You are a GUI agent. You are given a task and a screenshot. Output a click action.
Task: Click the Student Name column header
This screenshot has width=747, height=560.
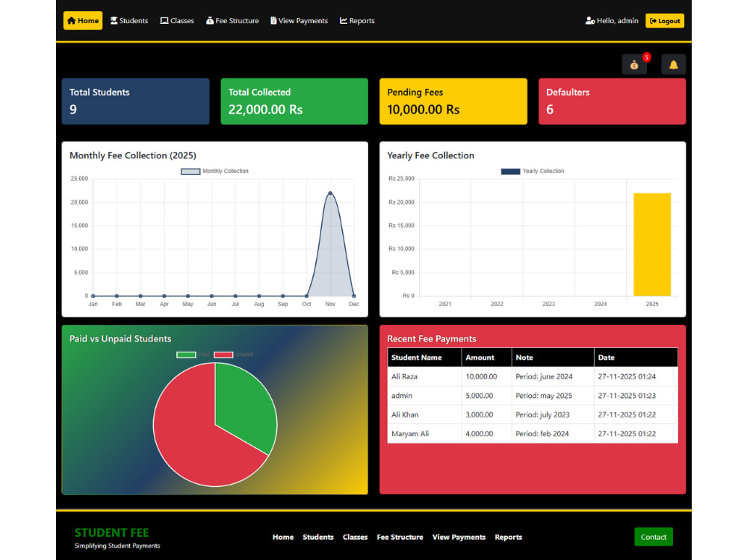pyautogui.click(x=424, y=358)
